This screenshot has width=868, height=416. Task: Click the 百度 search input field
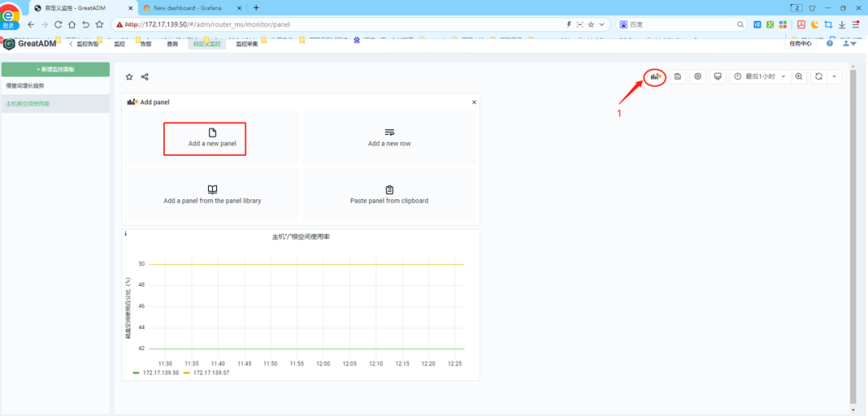(x=682, y=24)
